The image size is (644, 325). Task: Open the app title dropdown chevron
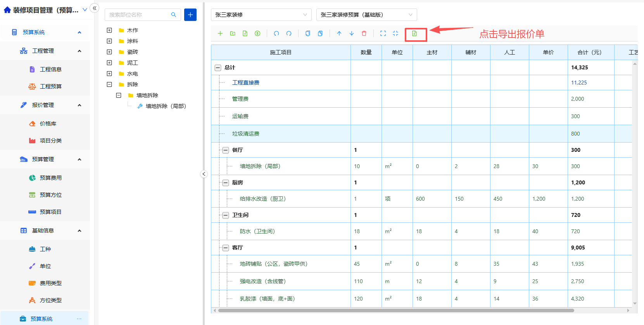(x=85, y=10)
